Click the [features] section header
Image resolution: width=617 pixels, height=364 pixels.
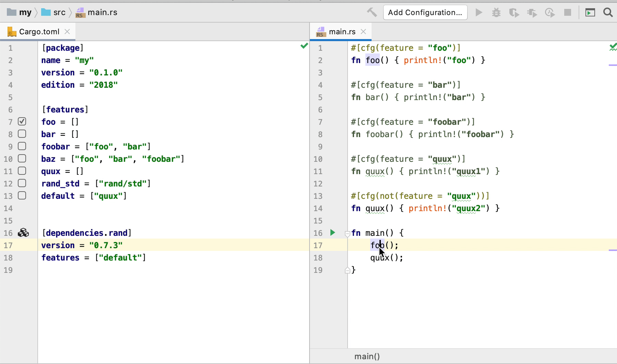pyautogui.click(x=65, y=110)
